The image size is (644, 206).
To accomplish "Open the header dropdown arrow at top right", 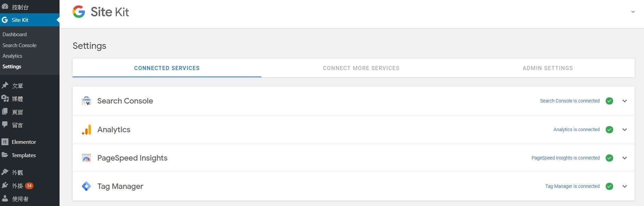I will click(633, 12).
